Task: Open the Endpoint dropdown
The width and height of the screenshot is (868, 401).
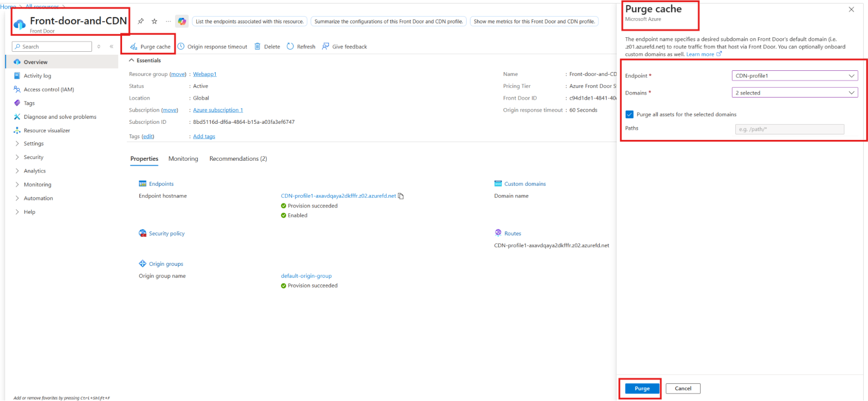Action: [x=794, y=76]
